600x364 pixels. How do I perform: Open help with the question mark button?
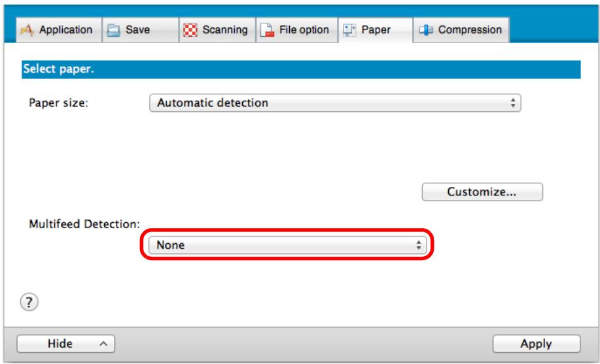coord(29,302)
